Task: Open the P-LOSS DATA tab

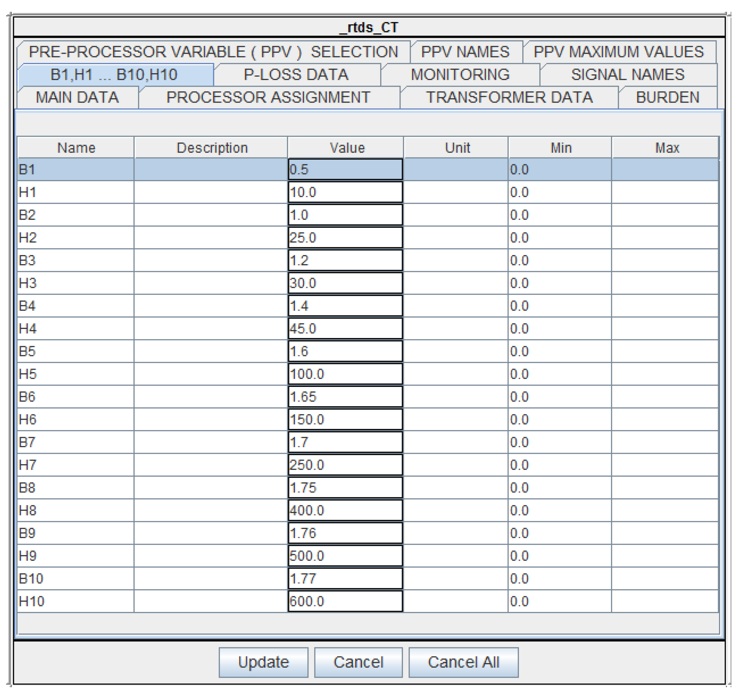Action: tap(297, 75)
